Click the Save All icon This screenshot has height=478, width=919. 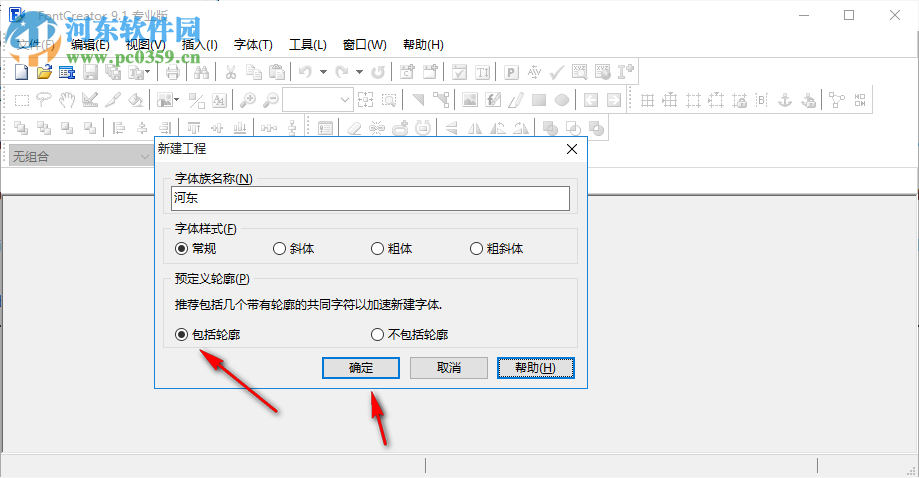pyautogui.click(x=113, y=72)
